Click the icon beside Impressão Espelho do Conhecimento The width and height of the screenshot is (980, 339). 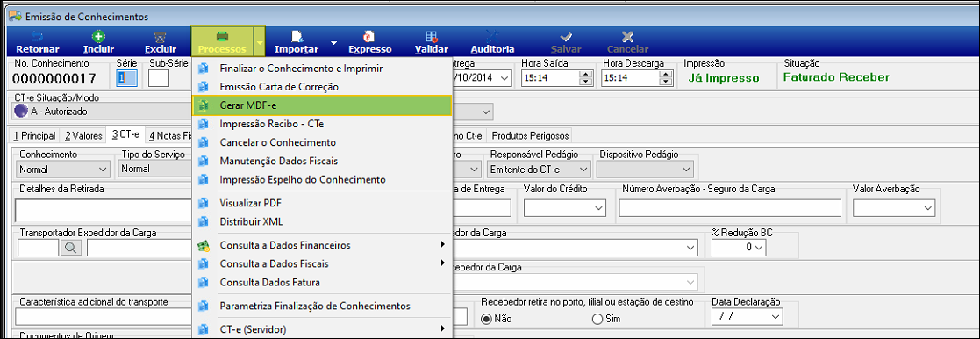[x=203, y=179]
